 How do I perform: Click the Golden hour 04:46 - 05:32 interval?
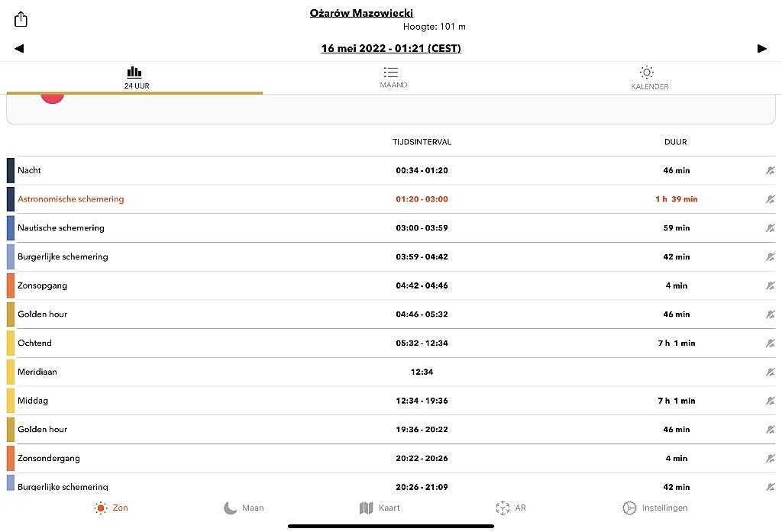coord(422,314)
